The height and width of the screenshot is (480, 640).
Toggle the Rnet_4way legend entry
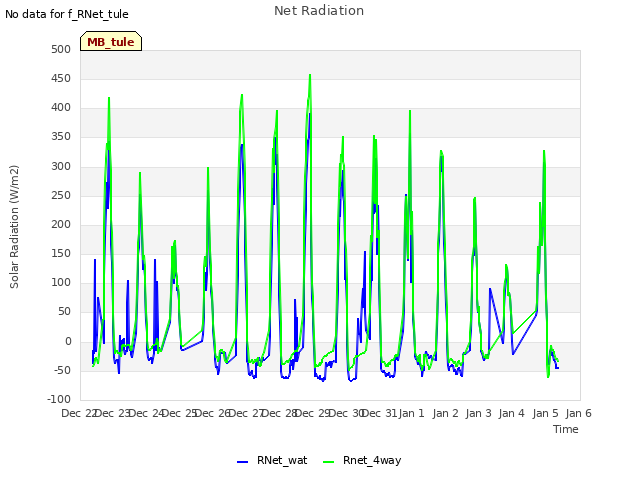[x=362, y=460]
